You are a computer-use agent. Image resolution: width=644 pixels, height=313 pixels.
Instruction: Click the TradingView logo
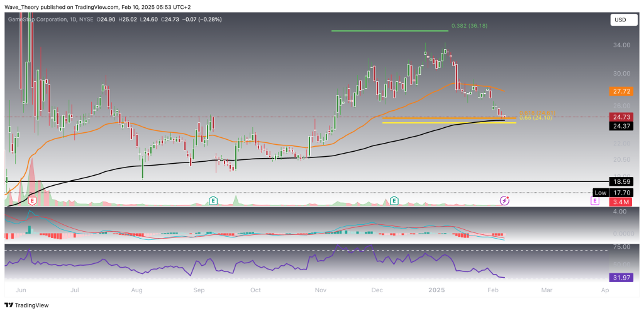[26, 305]
